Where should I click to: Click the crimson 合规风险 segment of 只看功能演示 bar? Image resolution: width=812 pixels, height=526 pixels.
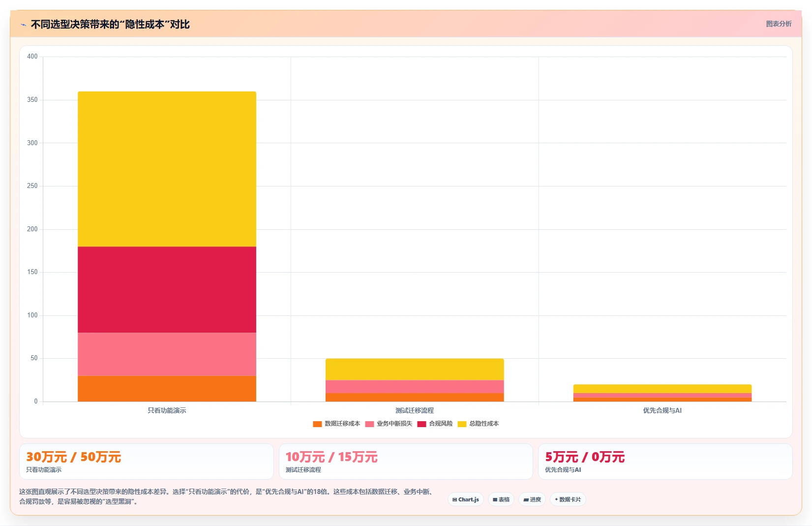pyautogui.click(x=167, y=289)
